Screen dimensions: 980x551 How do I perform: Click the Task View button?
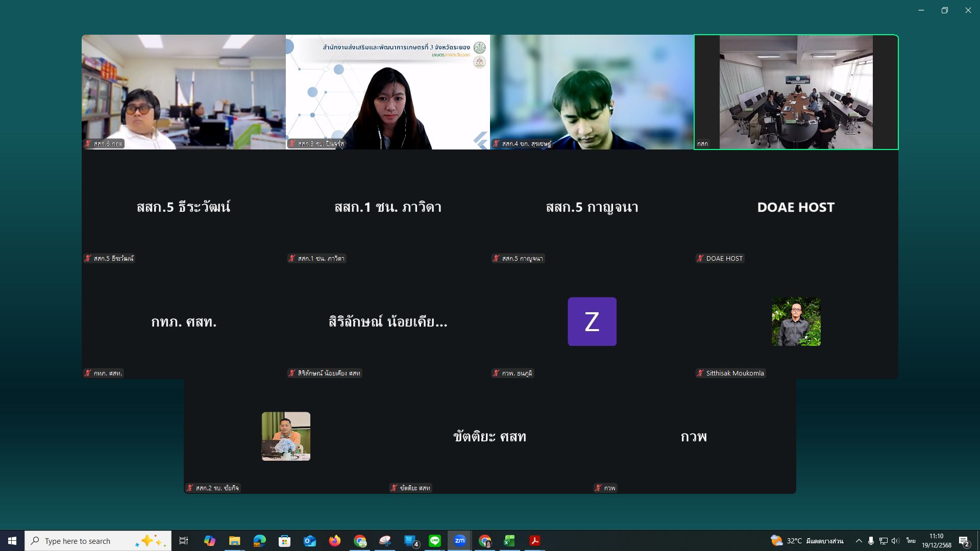[x=184, y=541]
